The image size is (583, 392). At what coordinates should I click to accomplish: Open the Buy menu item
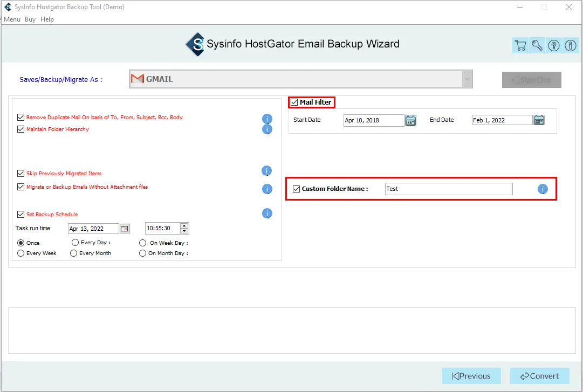(x=30, y=19)
